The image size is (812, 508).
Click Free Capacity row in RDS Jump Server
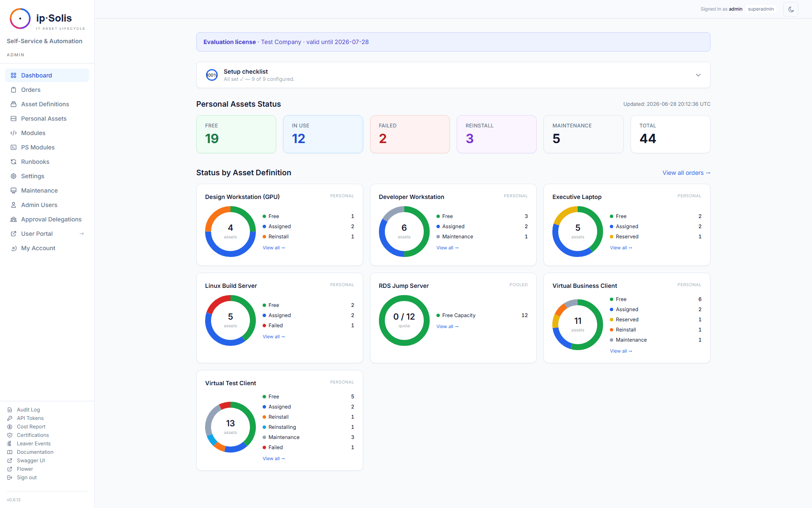(x=482, y=315)
